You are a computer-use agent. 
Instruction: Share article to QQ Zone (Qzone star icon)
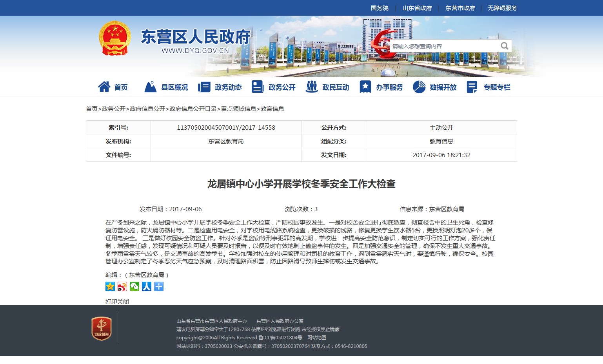[x=110, y=286]
